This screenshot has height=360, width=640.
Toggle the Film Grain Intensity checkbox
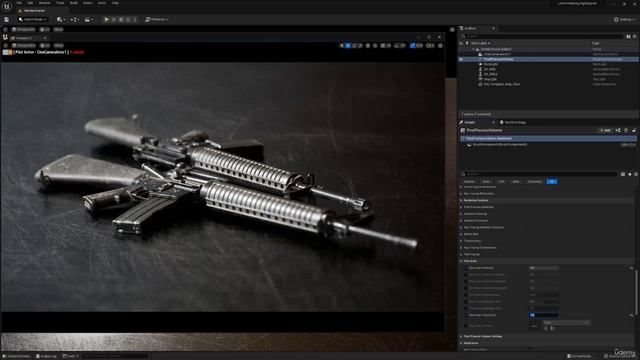(x=466, y=268)
